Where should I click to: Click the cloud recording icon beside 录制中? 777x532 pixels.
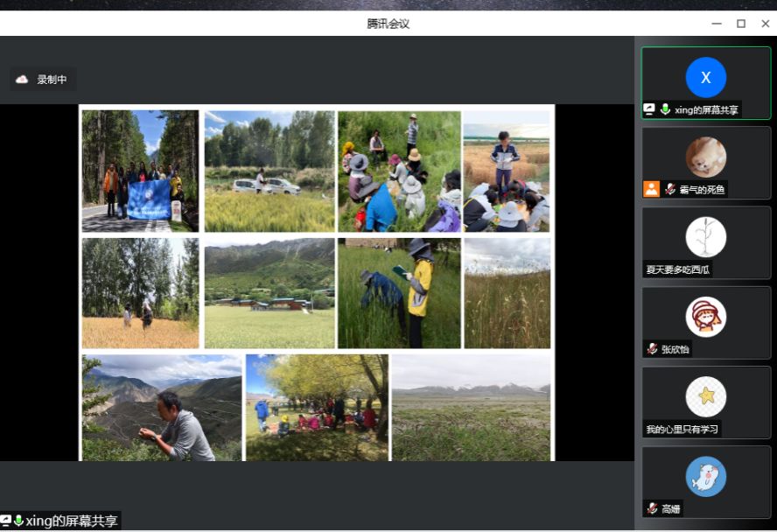click(22, 80)
